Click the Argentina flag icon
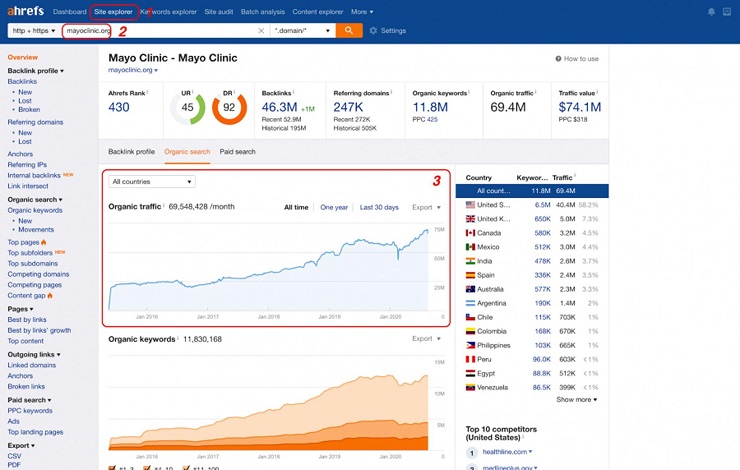The width and height of the screenshot is (740, 470). tap(470, 303)
